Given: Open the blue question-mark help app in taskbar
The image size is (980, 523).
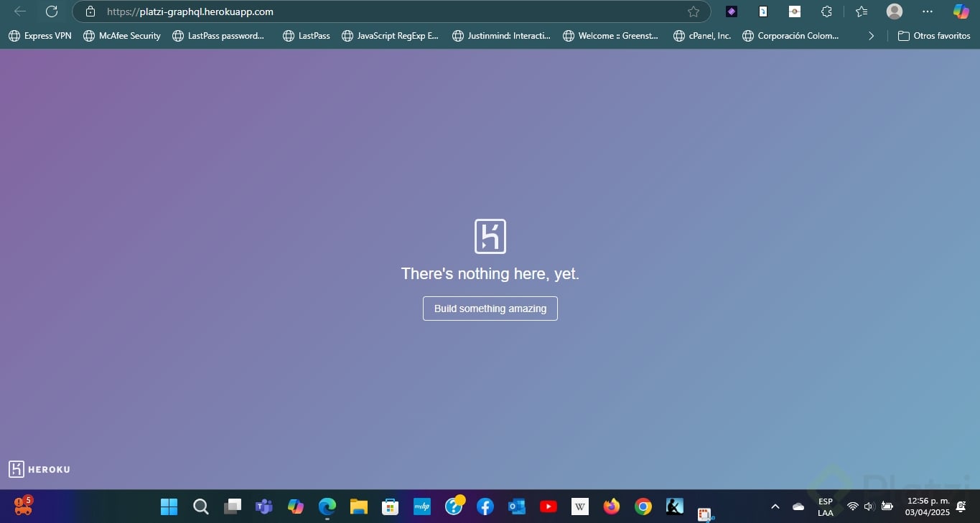Looking at the screenshot, I should [454, 506].
